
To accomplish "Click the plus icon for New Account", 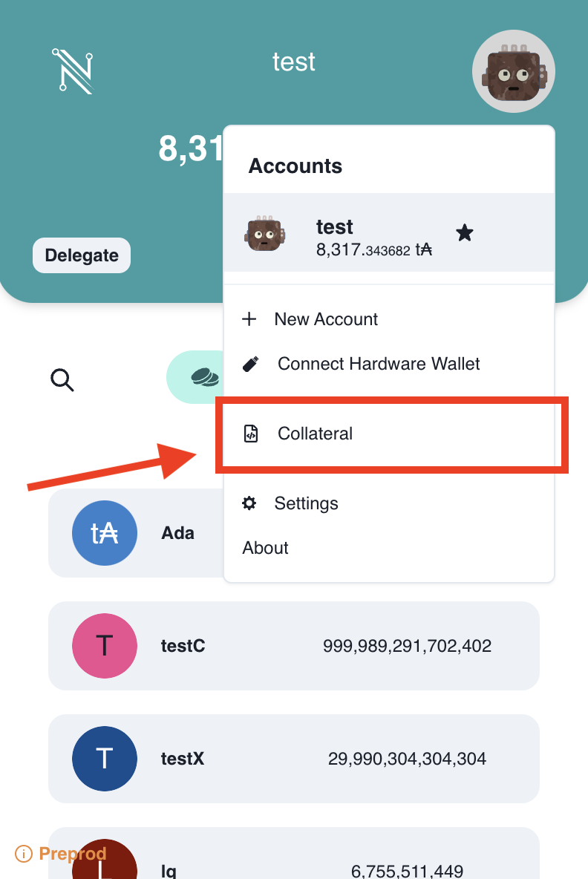I will [x=249, y=319].
